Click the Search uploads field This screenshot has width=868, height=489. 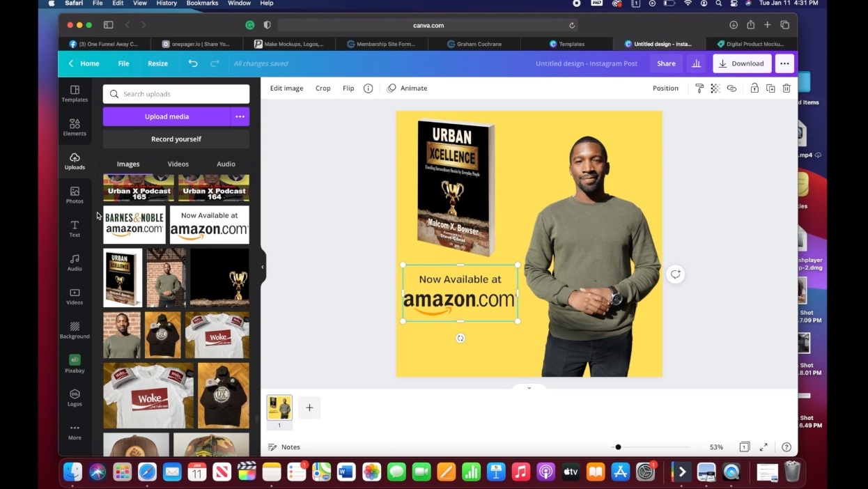(x=176, y=94)
